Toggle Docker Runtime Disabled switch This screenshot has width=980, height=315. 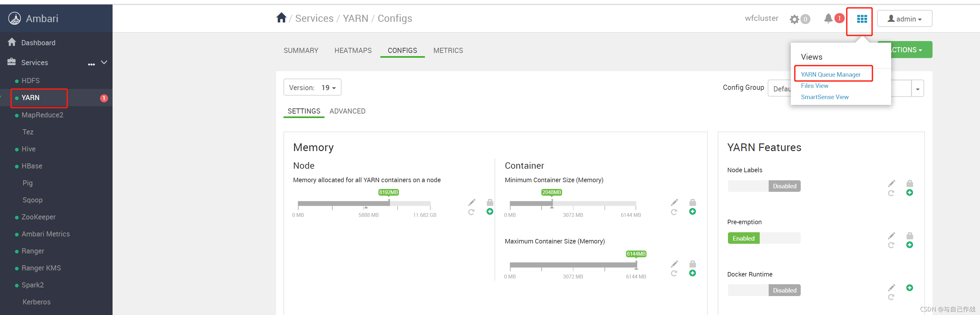point(764,290)
